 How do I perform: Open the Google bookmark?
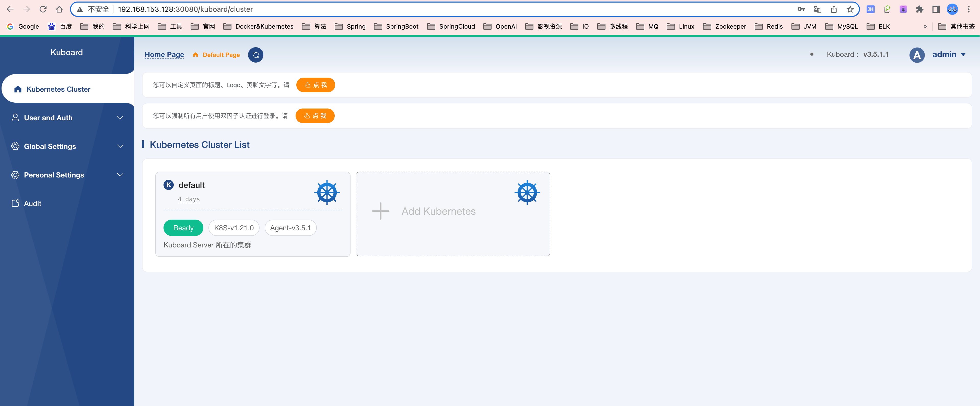[x=23, y=26]
